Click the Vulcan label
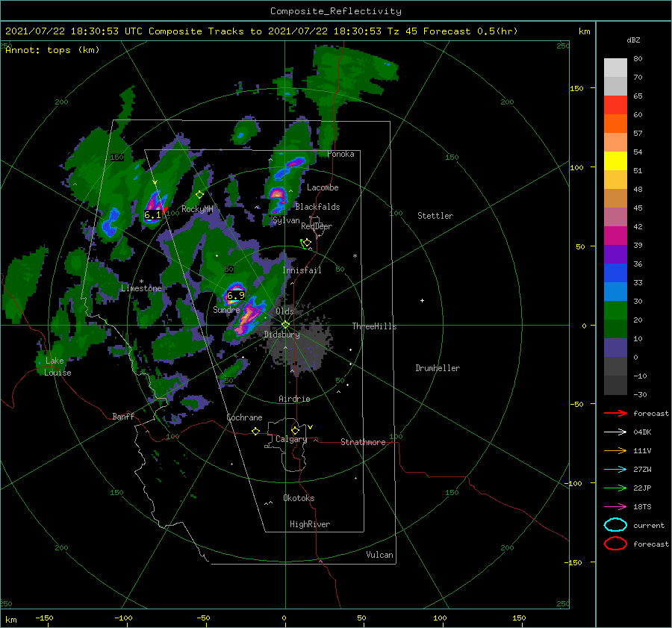This screenshot has width=672, height=628. 379,555
